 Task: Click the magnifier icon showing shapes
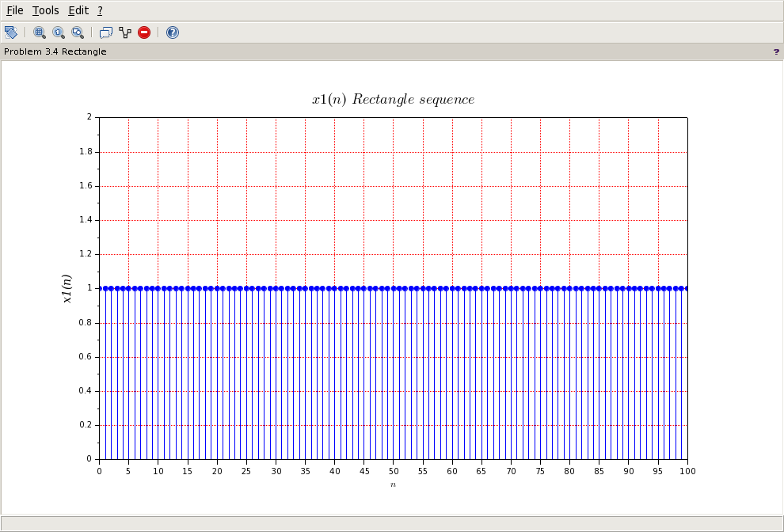coord(78,32)
